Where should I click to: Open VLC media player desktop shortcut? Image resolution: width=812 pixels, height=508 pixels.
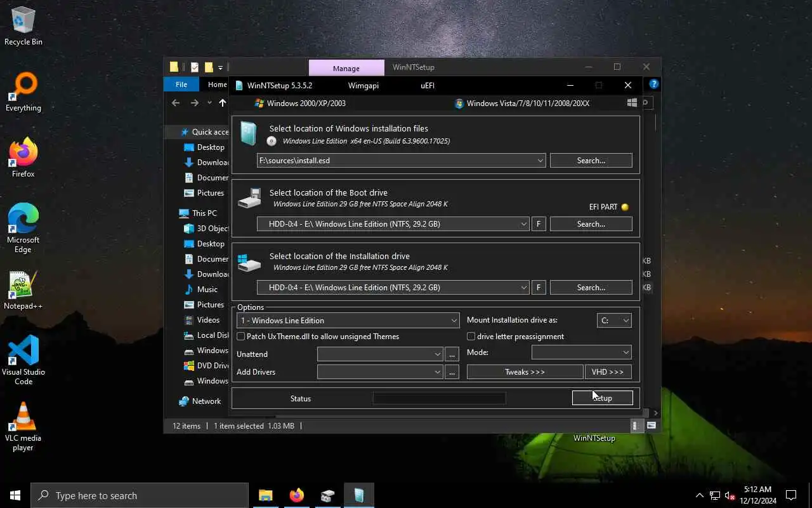23,427
